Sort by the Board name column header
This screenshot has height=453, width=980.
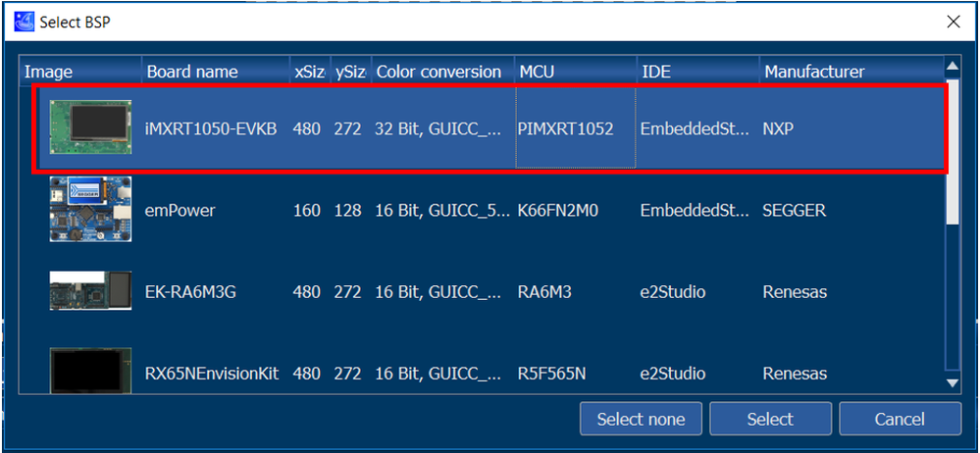pyautogui.click(x=192, y=72)
